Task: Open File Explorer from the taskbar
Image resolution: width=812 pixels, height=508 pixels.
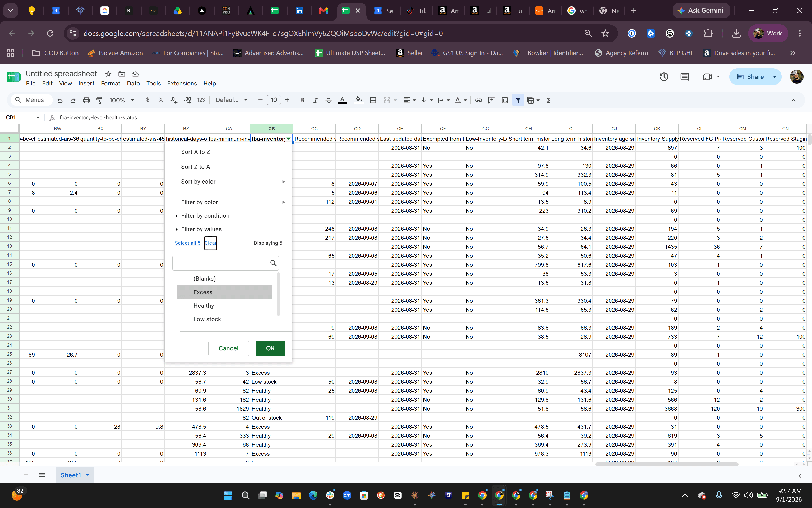Action: 296,495
